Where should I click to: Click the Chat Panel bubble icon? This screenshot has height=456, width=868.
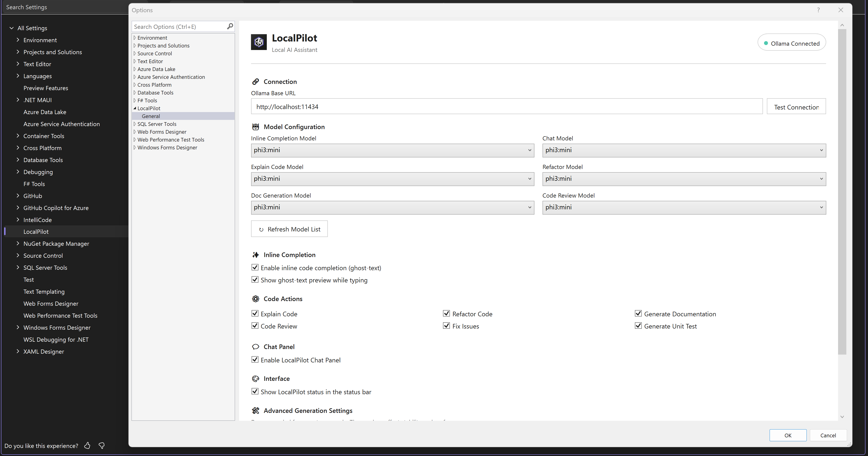255,347
